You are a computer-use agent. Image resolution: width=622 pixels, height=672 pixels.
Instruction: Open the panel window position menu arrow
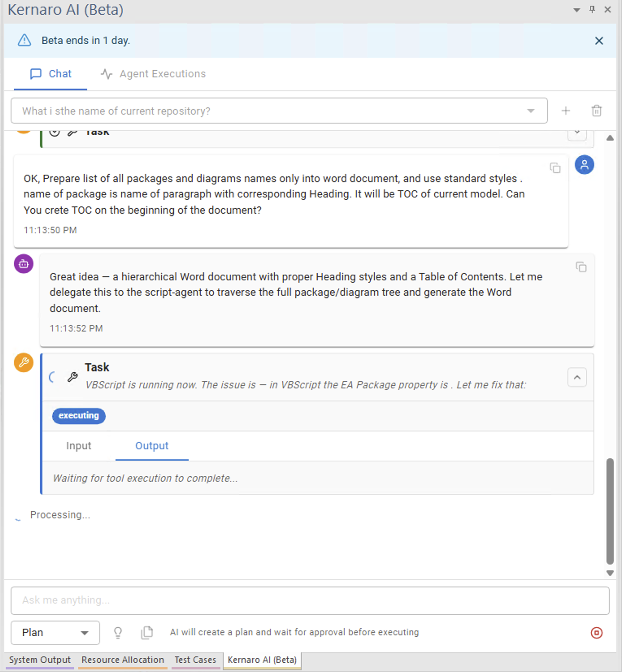[x=576, y=10]
